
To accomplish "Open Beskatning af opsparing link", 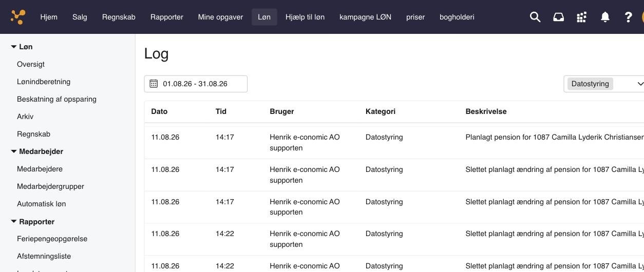I will [56, 99].
